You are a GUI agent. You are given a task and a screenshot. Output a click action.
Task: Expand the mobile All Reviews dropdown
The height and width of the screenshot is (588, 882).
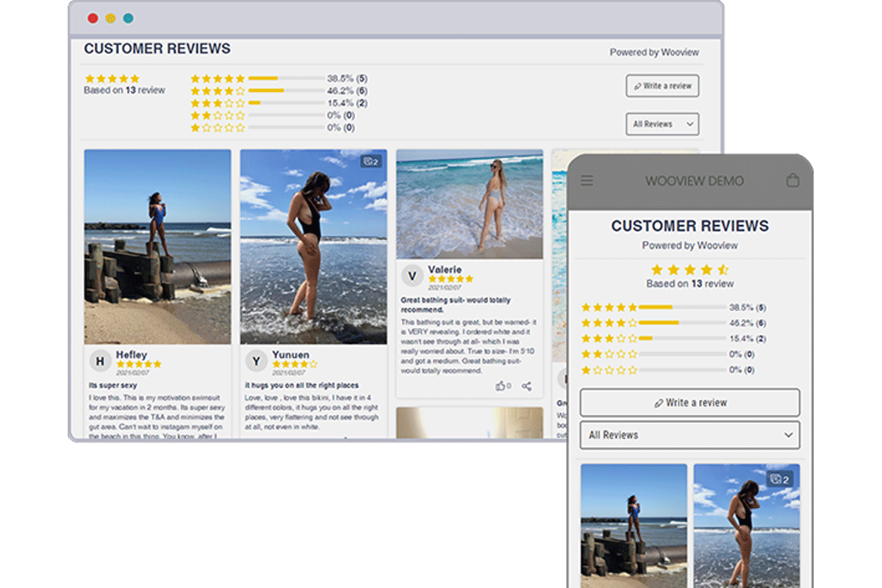(689, 435)
